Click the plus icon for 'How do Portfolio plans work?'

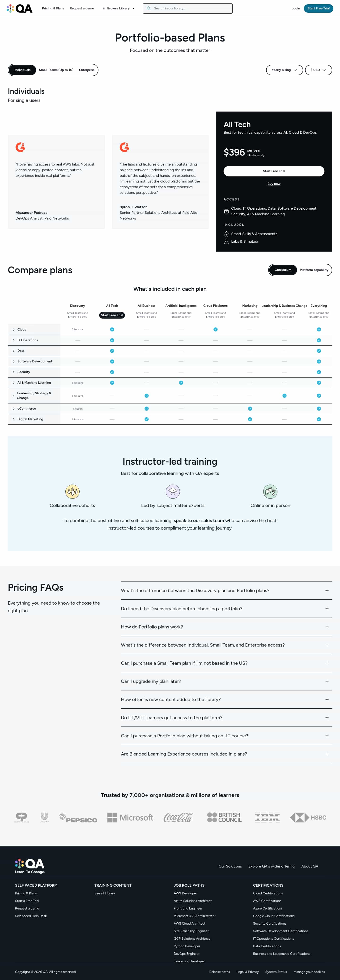[x=327, y=627]
